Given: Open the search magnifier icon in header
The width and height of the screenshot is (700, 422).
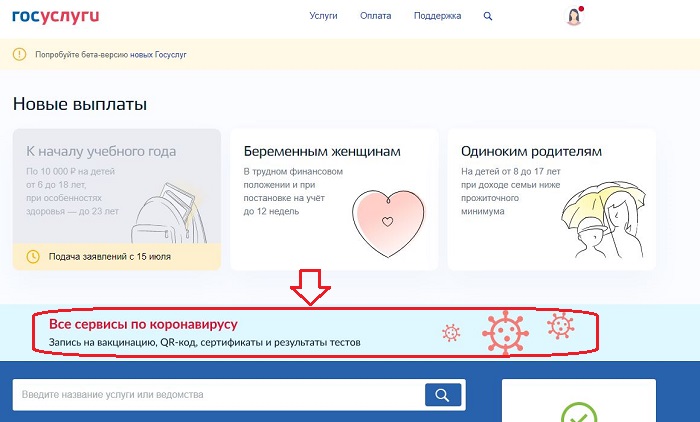Looking at the screenshot, I should 488,17.
